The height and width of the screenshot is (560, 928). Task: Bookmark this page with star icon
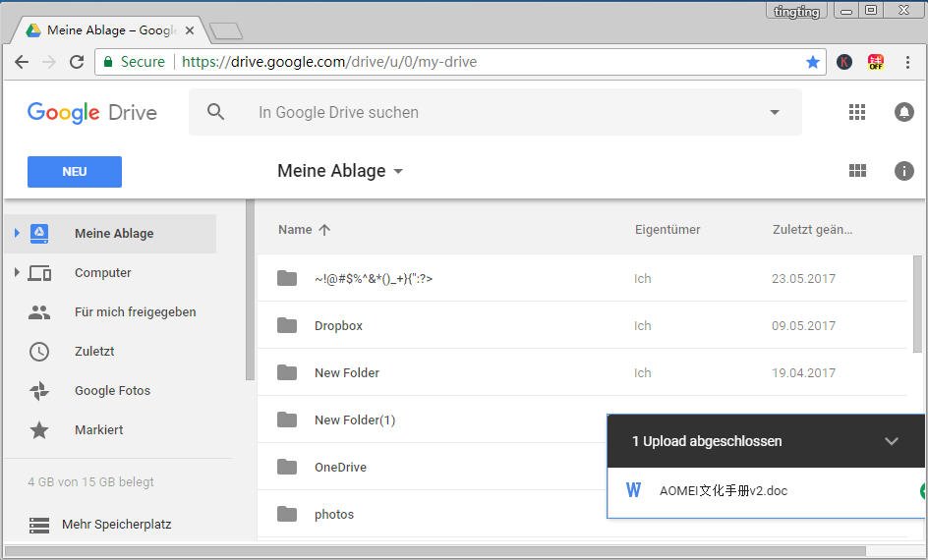(x=813, y=62)
